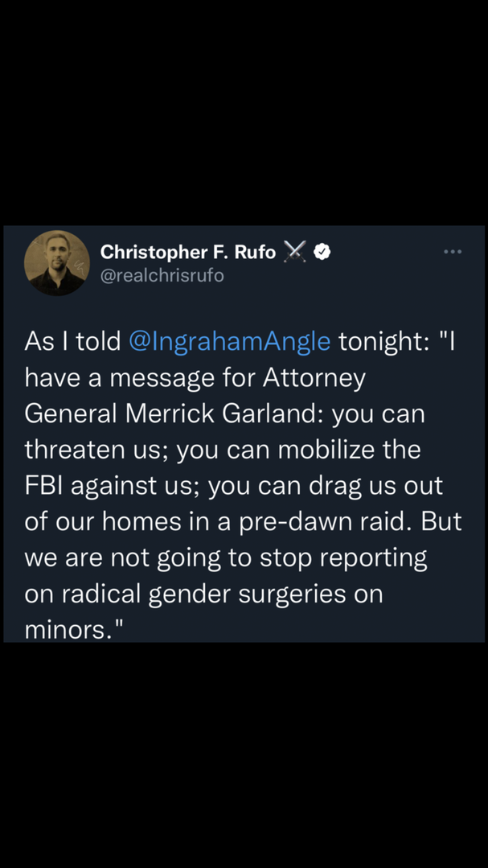Open the three-dot more options menu

(x=453, y=253)
